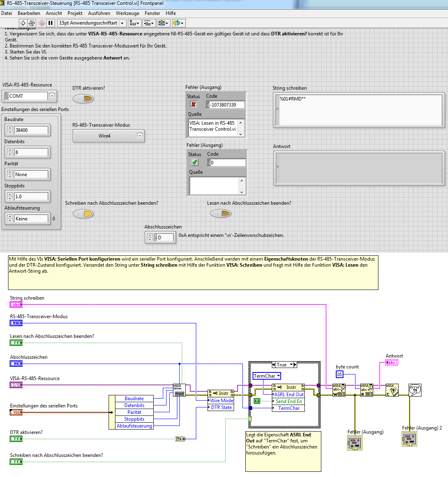Click the VISA Write node
Image resolution: width=448 pixels, height=477 pixels.
click(x=339, y=390)
